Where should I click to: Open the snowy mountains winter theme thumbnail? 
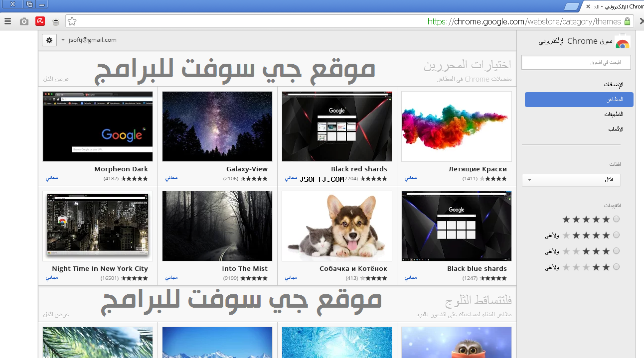[217, 343]
